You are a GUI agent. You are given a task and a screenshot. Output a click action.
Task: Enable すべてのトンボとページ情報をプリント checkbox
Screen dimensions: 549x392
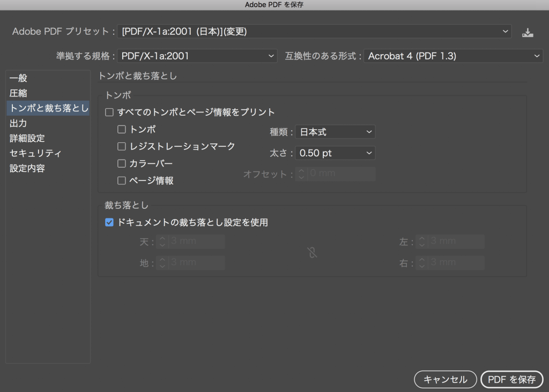click(109, 112)
